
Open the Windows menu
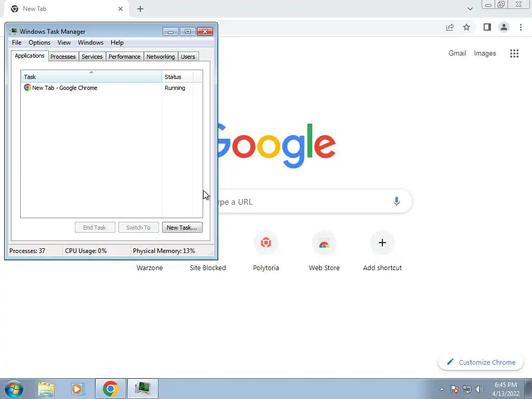(x=90, y=43)
